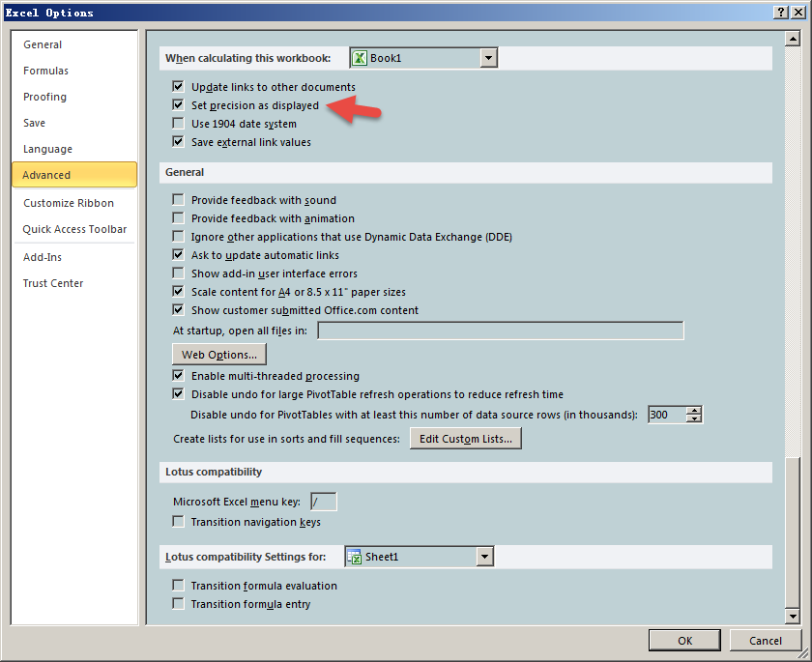The height and width of the screenshot is (662, 812).
Task: Decrease PivotTable rows value with down spinner
Action: tap(693, 418)
